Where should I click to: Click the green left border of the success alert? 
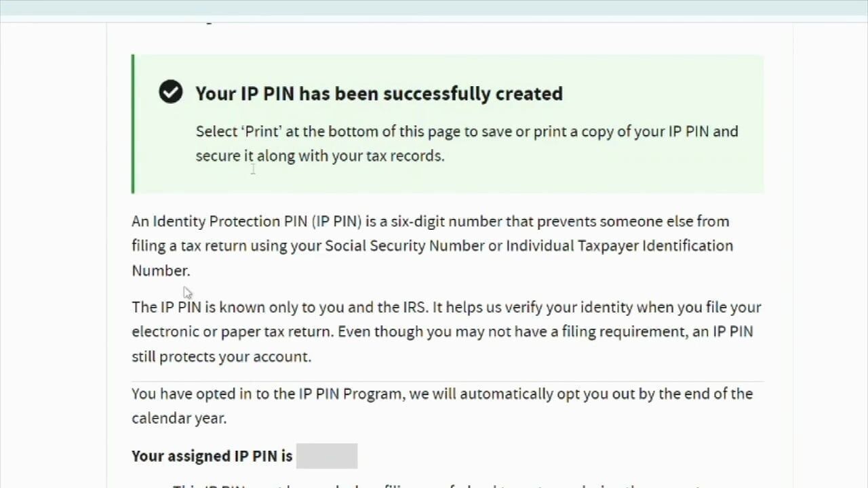pos(133,124)
